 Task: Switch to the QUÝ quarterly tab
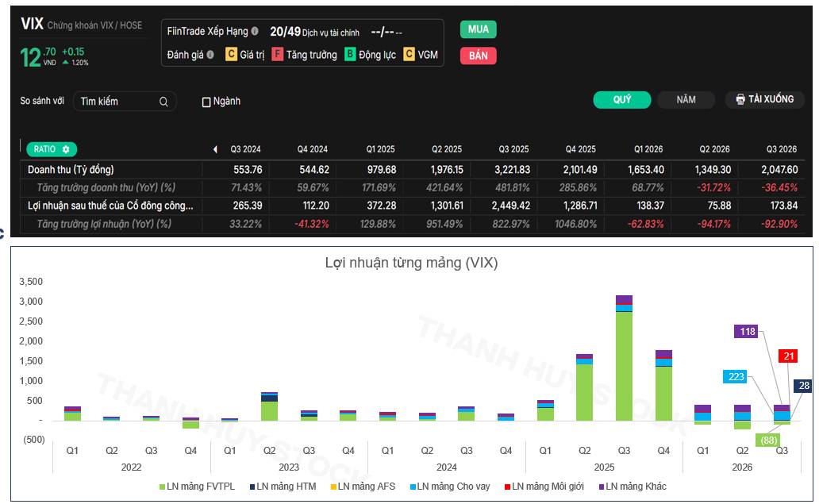tap(621, 99)
